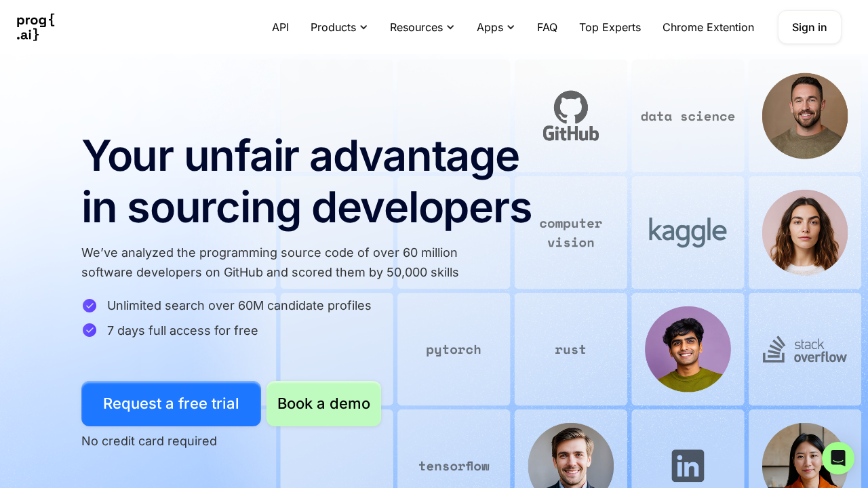
Task: Open the API page
Action: [280, 27]
